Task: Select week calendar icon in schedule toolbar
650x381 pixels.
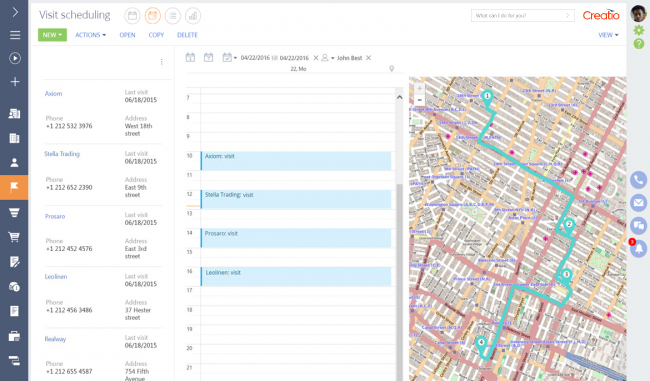Action: pos(209,58)
